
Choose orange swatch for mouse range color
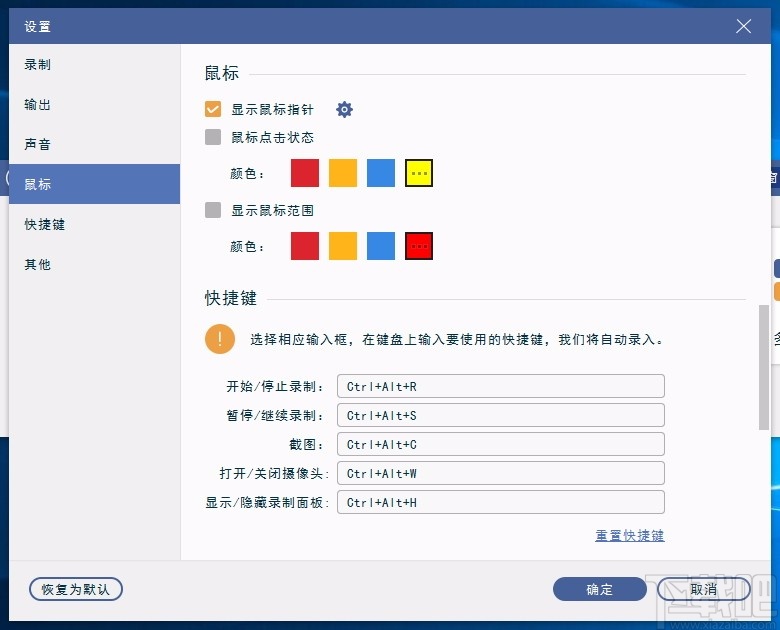pos(343,246)
